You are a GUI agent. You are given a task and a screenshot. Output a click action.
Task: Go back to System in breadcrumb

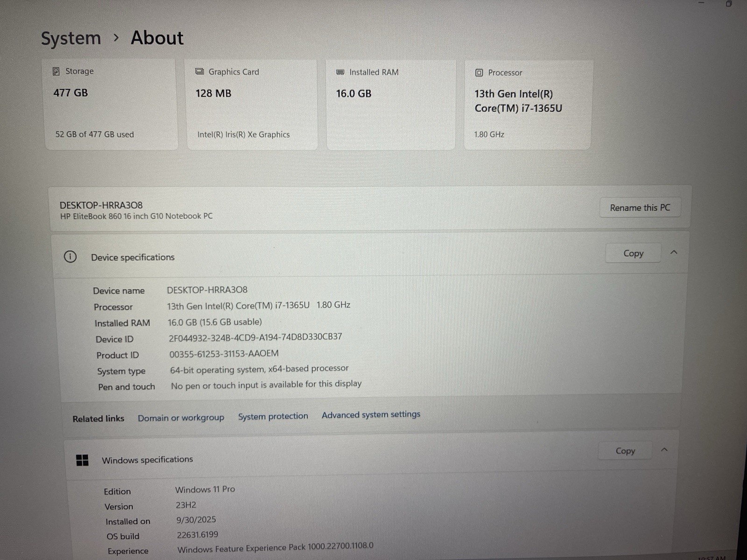pyautogui.click(x=71, y=38)
